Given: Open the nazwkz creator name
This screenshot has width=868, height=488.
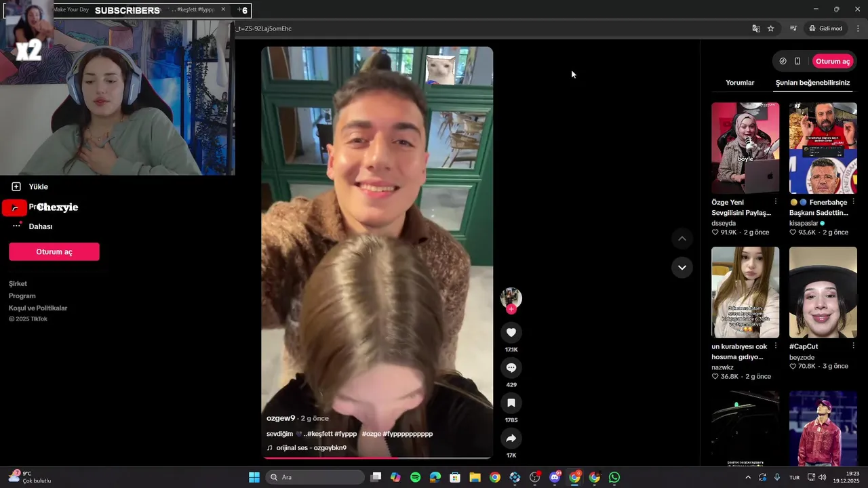Looking at the screenshot, I should coord(722,367).
